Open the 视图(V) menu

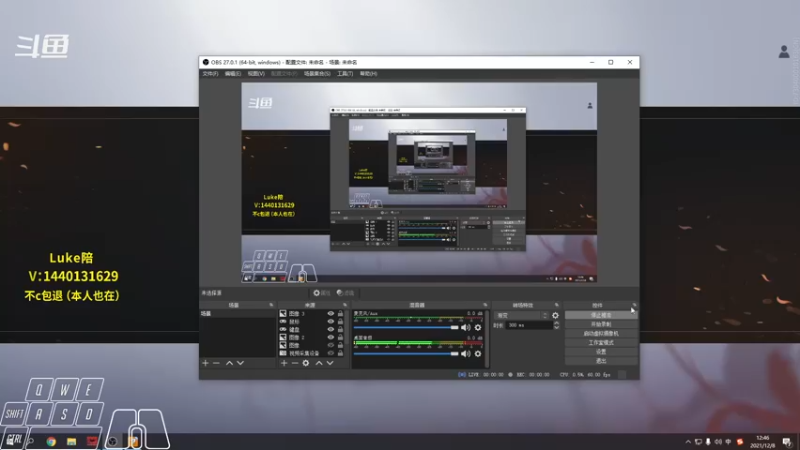pyautogui.click(x=256, y=74)
